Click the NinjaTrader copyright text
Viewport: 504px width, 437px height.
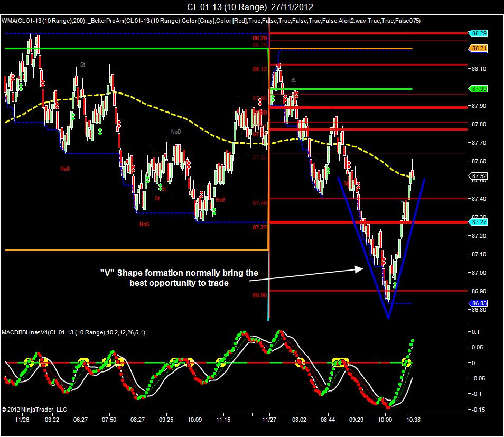pyautogui.click(x=34, y=410)
